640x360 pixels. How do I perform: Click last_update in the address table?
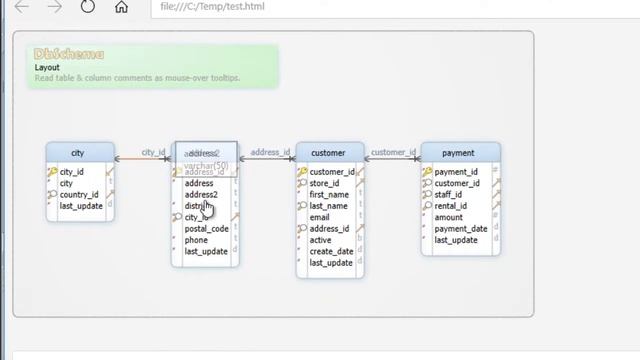tap(206, 251)
